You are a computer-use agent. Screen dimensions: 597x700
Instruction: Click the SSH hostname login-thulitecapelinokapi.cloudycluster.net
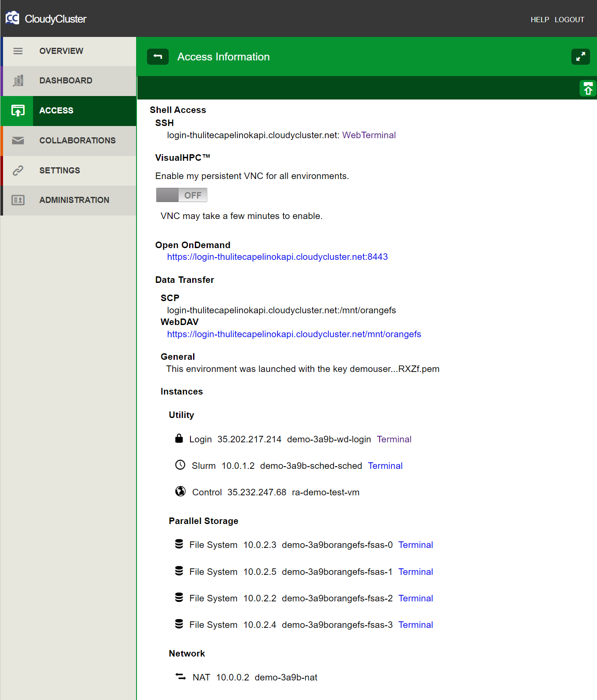click(x=251, y=135)
